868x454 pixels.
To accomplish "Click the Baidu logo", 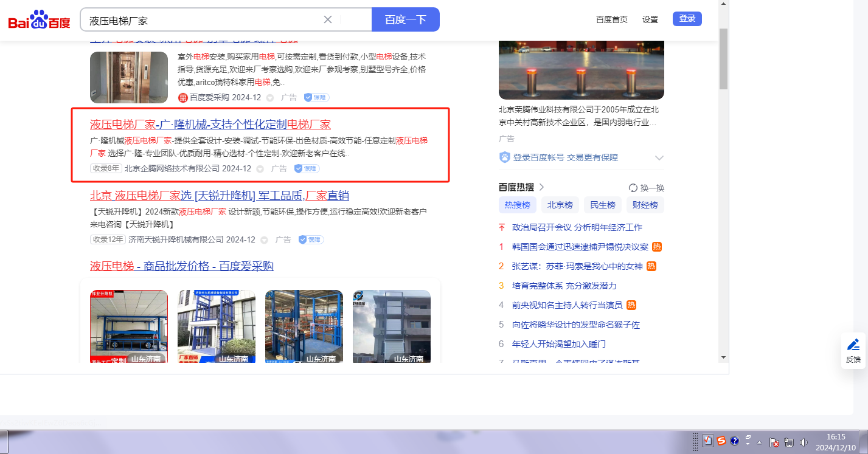I will [x=39, y=19].
